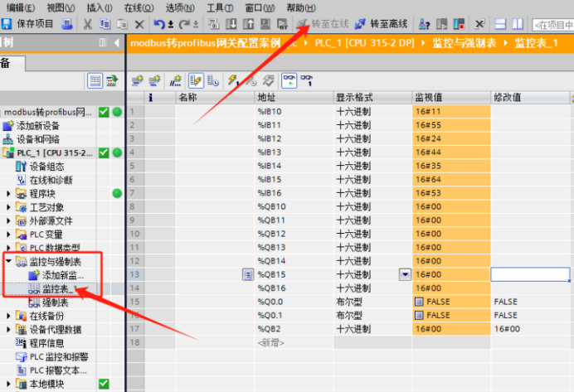The height and width of the screenshot is (392, 574).
Task: Click the cross-reference X icon
Action: (479, 24)
